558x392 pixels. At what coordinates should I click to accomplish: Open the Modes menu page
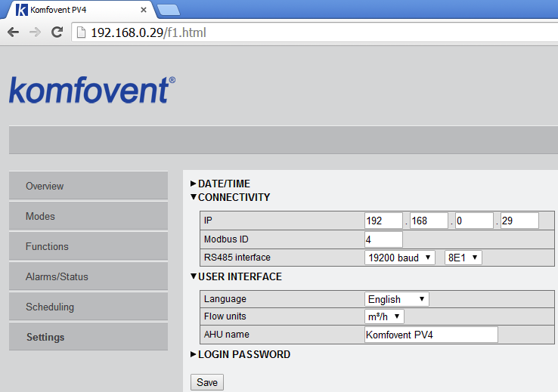point(88,216)
